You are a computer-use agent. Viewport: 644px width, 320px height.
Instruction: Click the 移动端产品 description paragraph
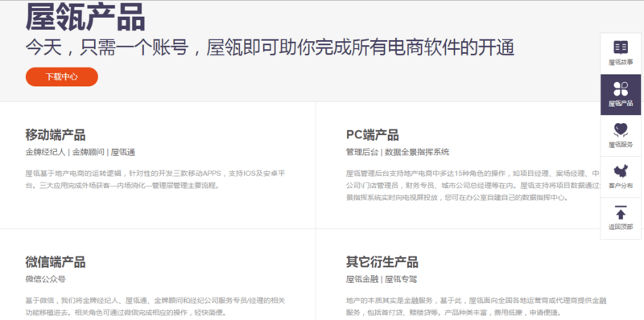point(155,179)
